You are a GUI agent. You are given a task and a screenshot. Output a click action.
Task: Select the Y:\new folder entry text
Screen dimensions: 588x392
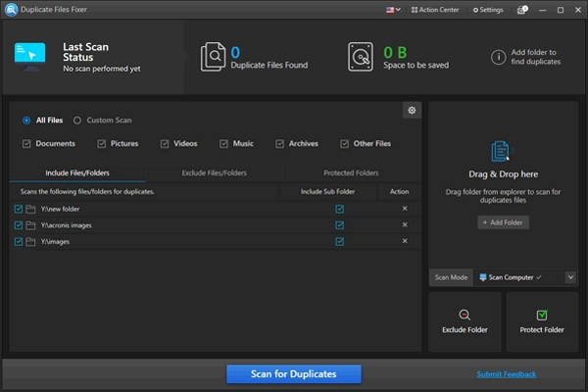click(x=60, y=209)
